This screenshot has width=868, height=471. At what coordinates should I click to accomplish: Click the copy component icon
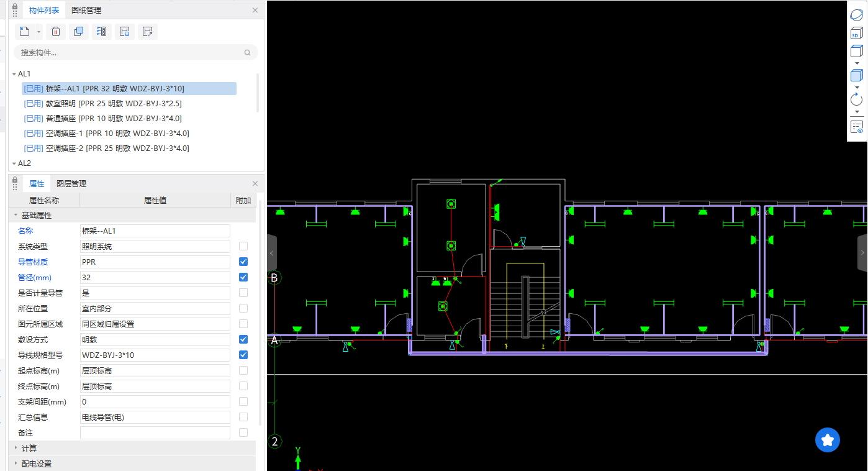(78, 32)
